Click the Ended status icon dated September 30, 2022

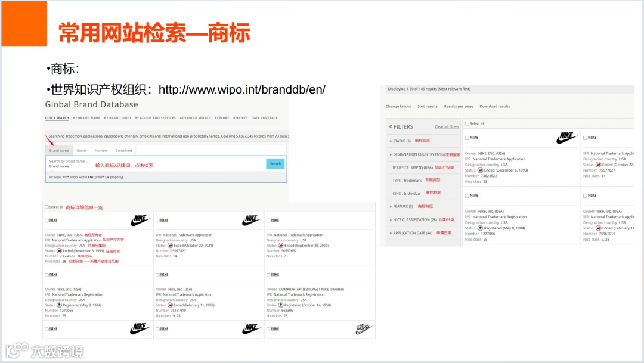pyautogui.click(x=281, y=246)
